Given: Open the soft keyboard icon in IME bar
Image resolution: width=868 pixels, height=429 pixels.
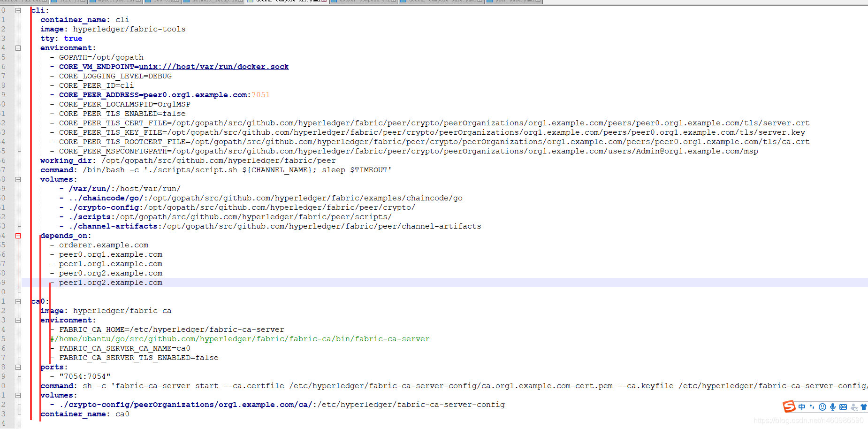Looking at the screenshot, I should [843, 407].
